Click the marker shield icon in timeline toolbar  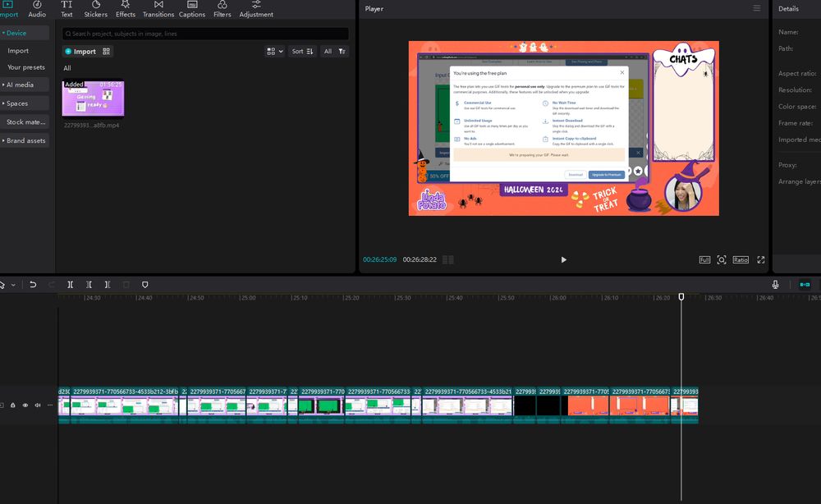click(145, 285)
